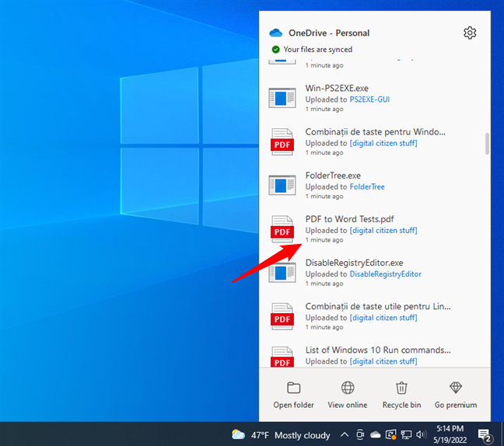
Task: Click PDF icon for Combinații de taste utile pentru Lin...
Action: tap(282, 316)
